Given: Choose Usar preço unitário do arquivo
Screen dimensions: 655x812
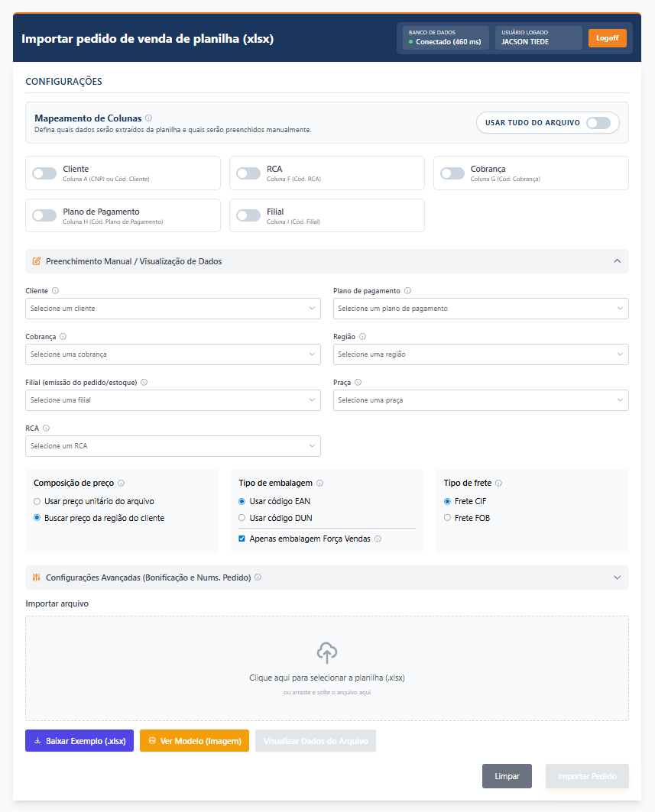Looking at the screenshot, I should [37, 502].
